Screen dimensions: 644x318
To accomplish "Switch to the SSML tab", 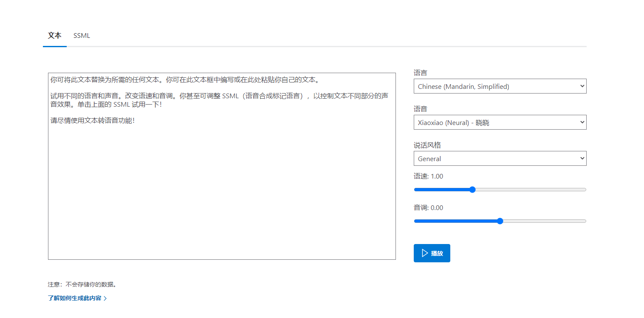I will (x=82, y=36).
